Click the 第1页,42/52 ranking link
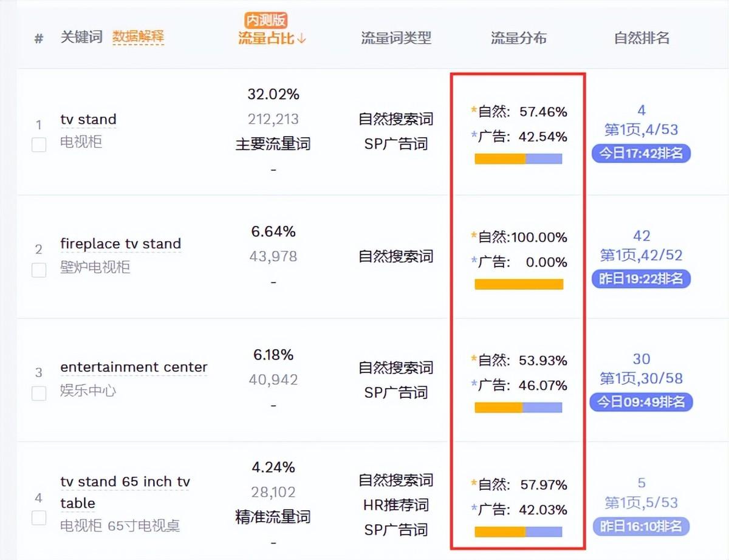Image resolution: width=729 pixels, height=560 pixels. (641, 255)
